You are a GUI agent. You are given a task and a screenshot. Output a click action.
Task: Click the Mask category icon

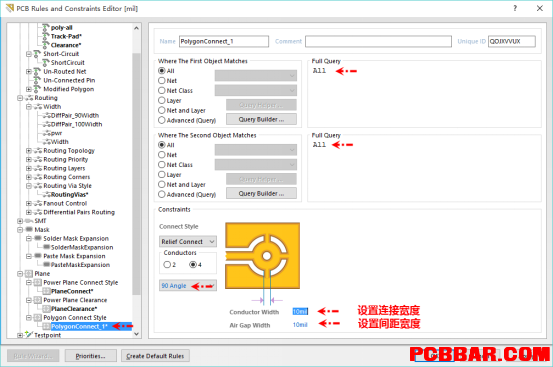(29, 230)
